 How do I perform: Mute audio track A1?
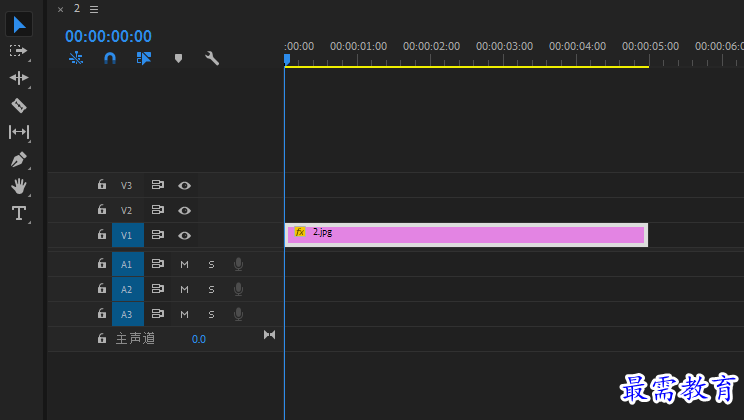click(x=185, y=264)
